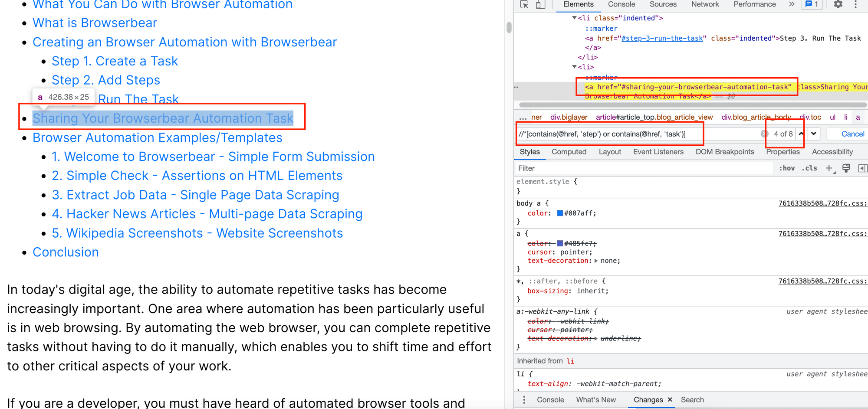
Task: Open the DOM Breakpoints pane tab
Action: tap(725, 152)
